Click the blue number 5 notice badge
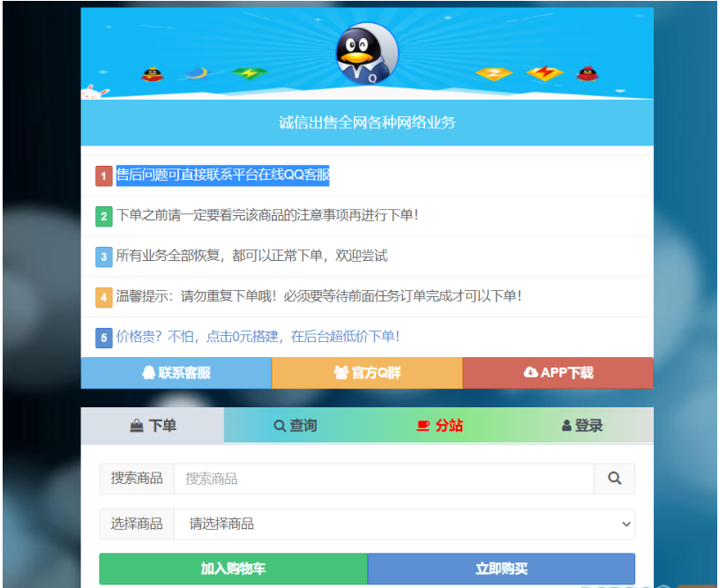 click(x=104, y=337)
